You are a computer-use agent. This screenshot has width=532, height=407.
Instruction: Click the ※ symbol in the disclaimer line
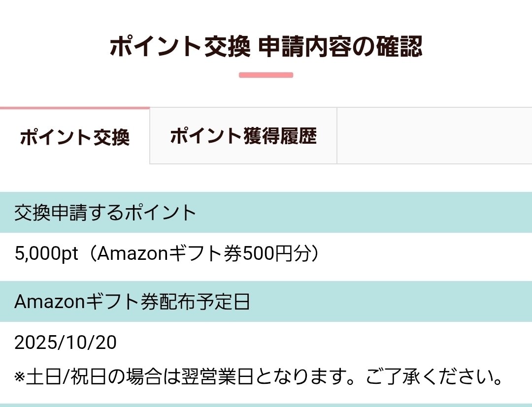click(19, 376)
